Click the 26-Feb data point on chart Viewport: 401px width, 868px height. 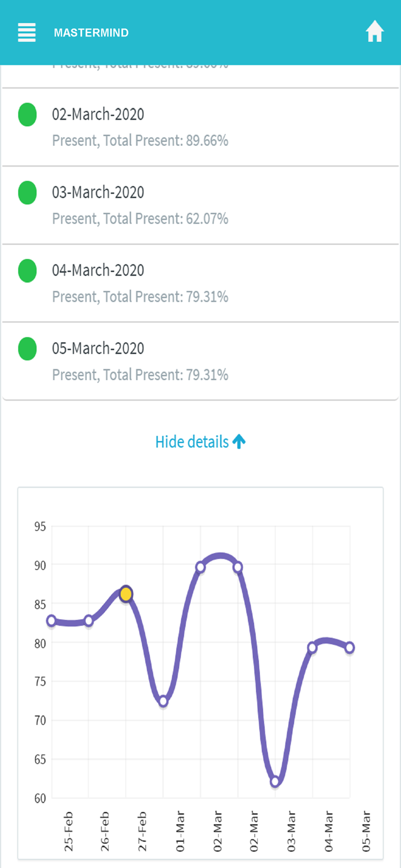tap(89, 621)
